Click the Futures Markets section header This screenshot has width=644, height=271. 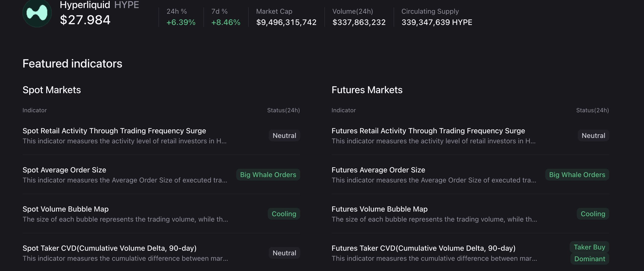[x=367, y=90]
